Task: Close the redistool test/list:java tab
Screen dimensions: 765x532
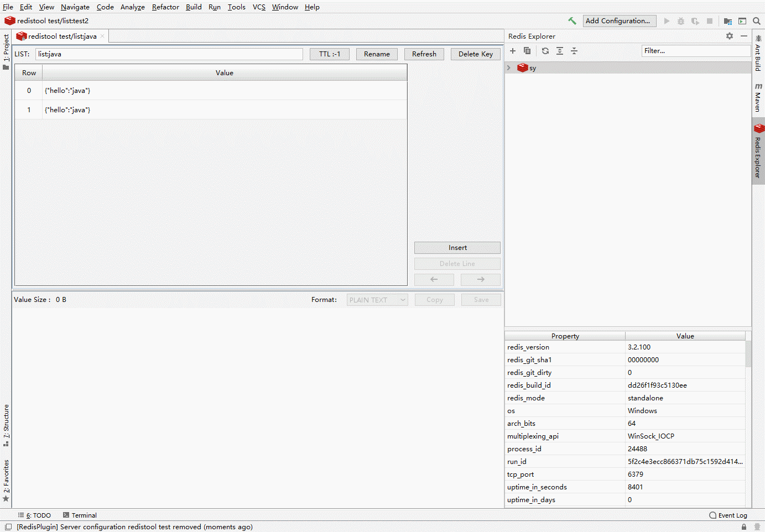Action: [102, 36]
